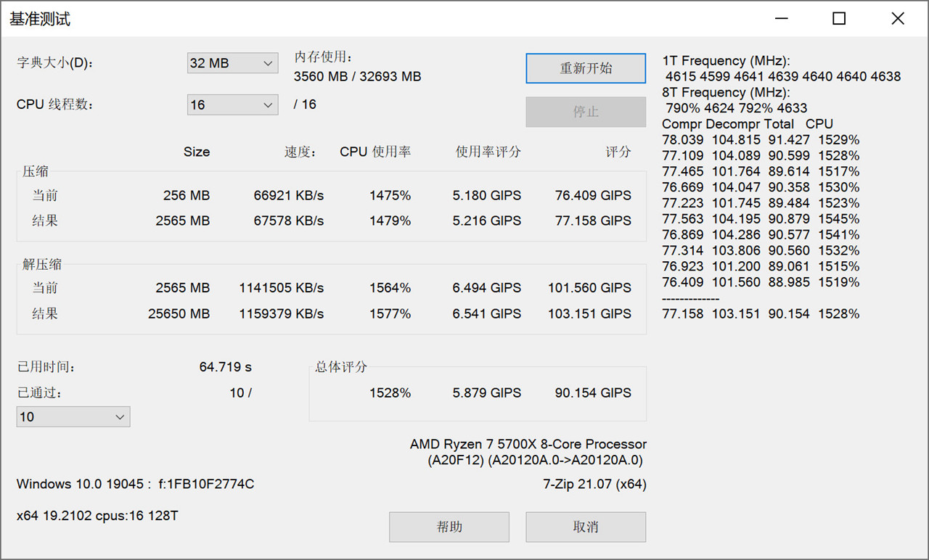Viewport: 929px width, 560px height.
Task: Click compression result rating 77.158 GIPS
Action: point(592,221)
